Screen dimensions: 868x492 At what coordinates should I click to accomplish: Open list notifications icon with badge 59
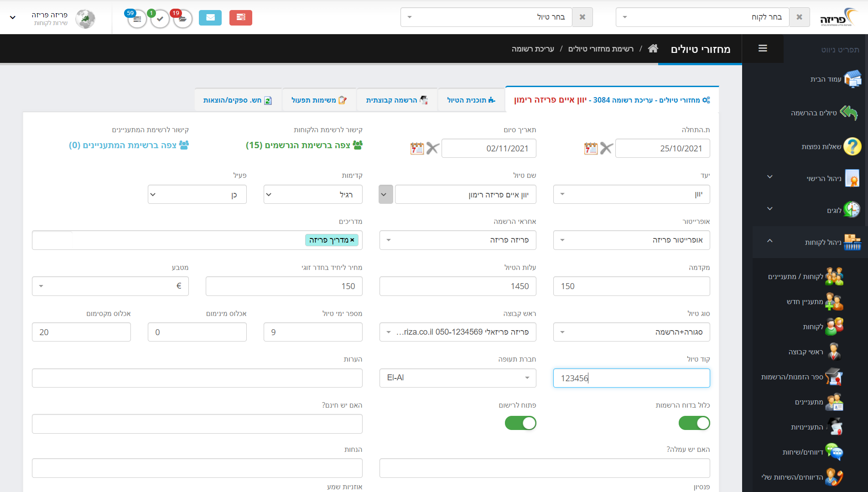tap(137, 19)
